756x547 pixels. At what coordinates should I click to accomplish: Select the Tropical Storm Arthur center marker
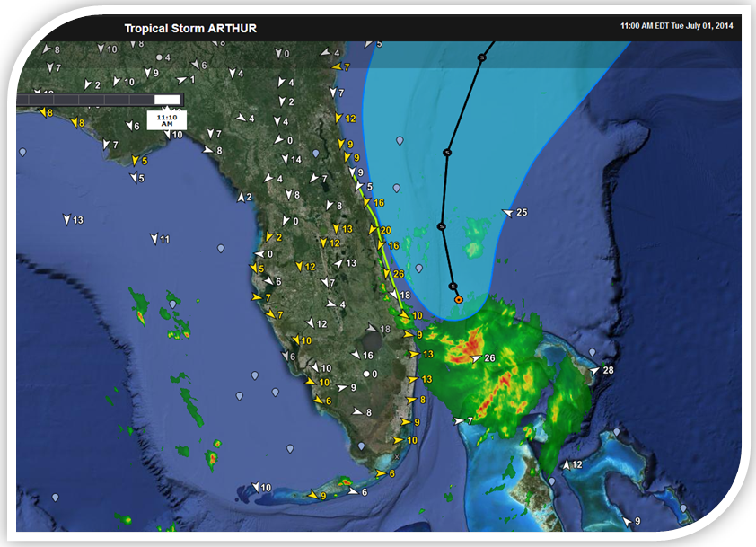click(x=458, y=298)
